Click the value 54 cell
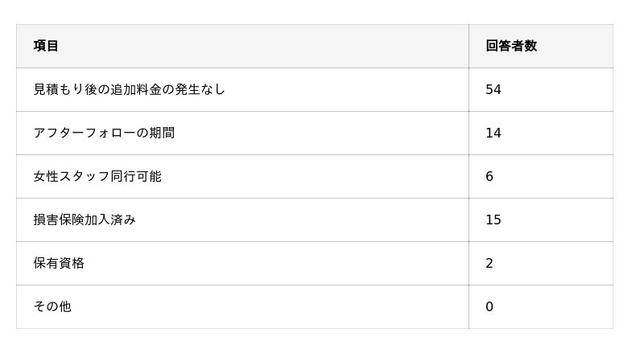 pyautogui.click(x=493, y=89)
